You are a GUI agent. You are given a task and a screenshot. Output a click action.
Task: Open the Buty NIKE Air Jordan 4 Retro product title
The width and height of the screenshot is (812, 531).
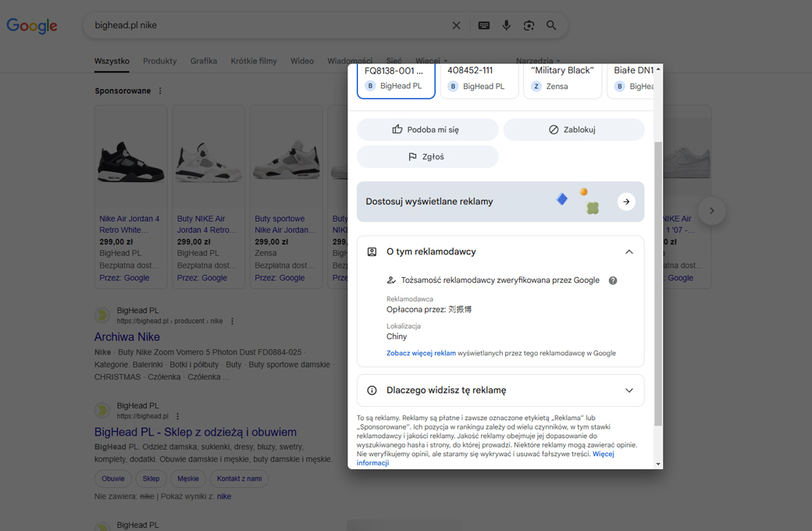[x=207, y=224]
